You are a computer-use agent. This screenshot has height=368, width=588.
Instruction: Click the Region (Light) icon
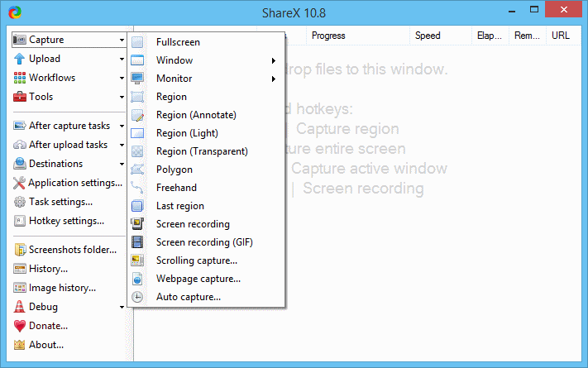click(x=137, y=133)
